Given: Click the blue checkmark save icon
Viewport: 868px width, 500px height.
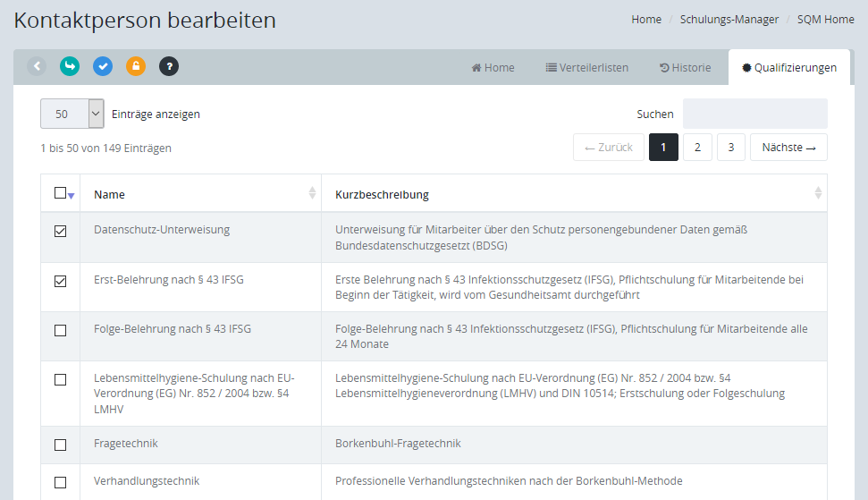Looking at the screenshot, I should (x=103, y=66).
